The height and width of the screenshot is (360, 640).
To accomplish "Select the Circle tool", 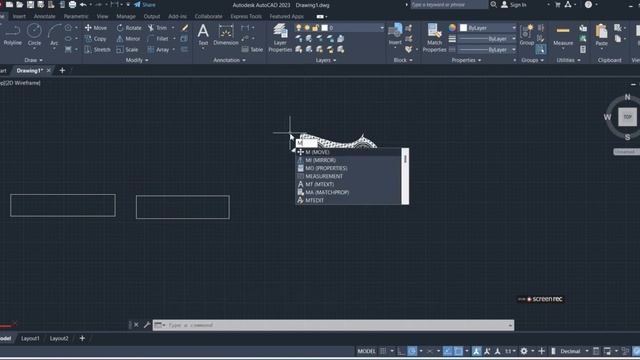I will coord(34,34).
